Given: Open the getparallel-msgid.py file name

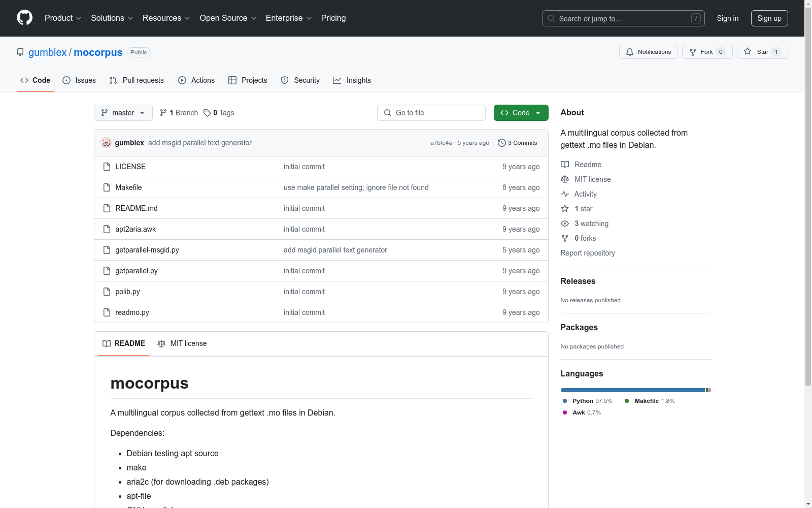Looking at the screenshot, I should pos(147,250).
